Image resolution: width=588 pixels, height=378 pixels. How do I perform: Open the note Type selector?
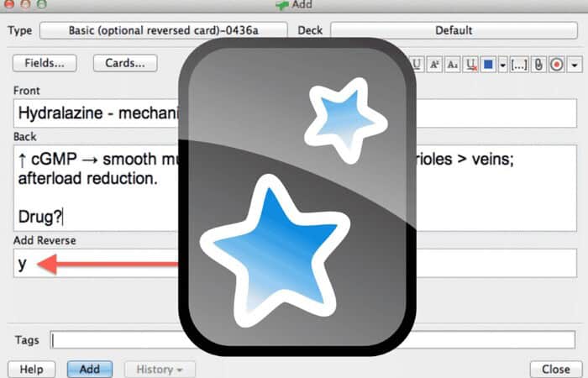tap(164, 30)
